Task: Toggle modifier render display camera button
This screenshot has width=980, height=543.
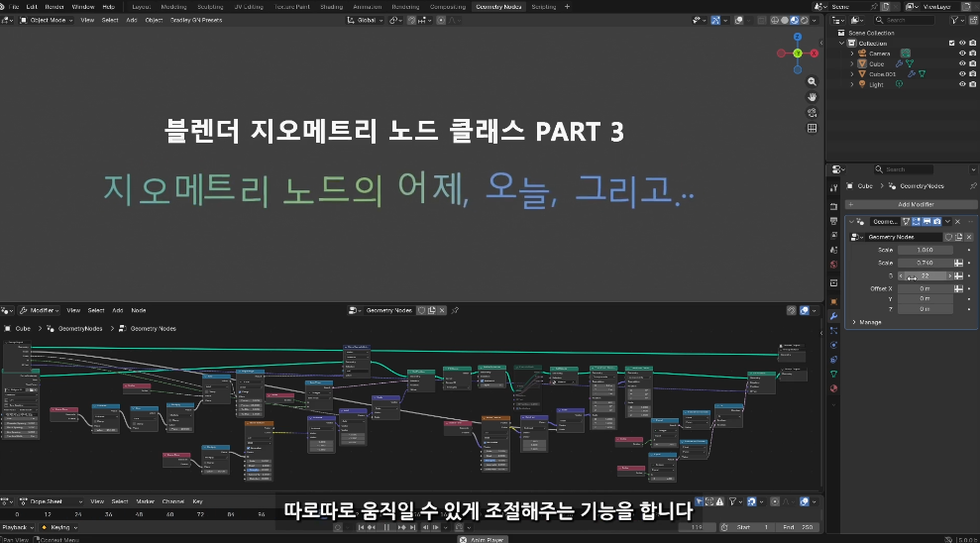Action: 936,221
